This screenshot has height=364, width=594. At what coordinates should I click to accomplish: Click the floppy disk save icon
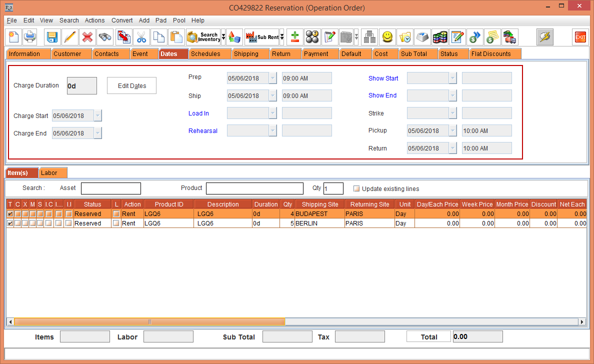[x=52, y=37]
